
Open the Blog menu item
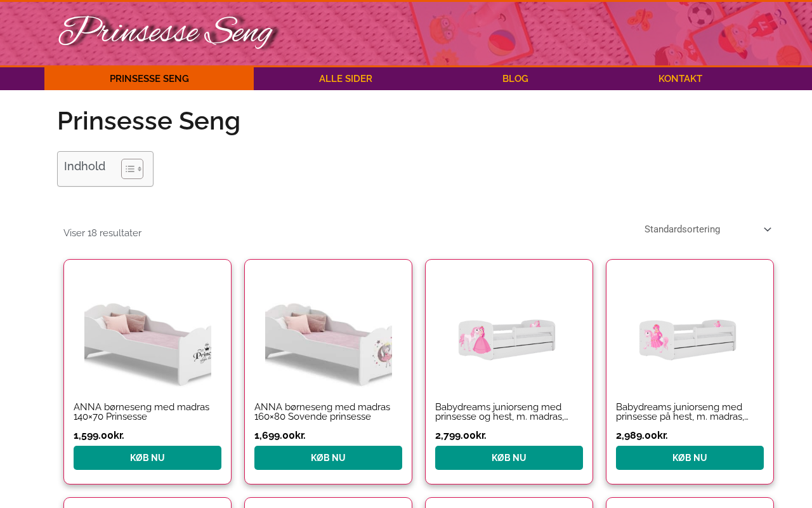[515, 79]
